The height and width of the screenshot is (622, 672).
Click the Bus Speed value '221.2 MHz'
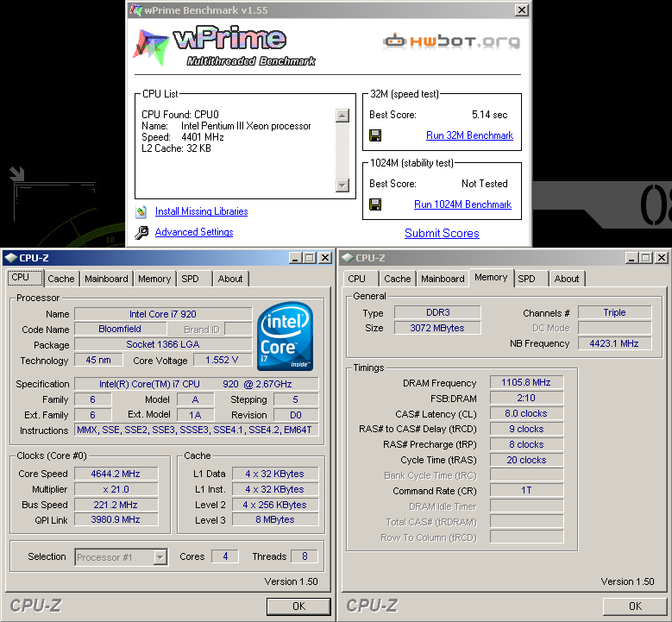[x=116, y=505]
